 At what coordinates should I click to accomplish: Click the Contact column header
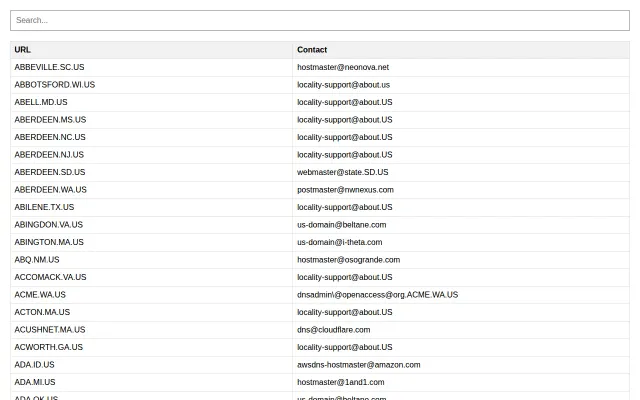pyautogui.click(x=461, y=50)
